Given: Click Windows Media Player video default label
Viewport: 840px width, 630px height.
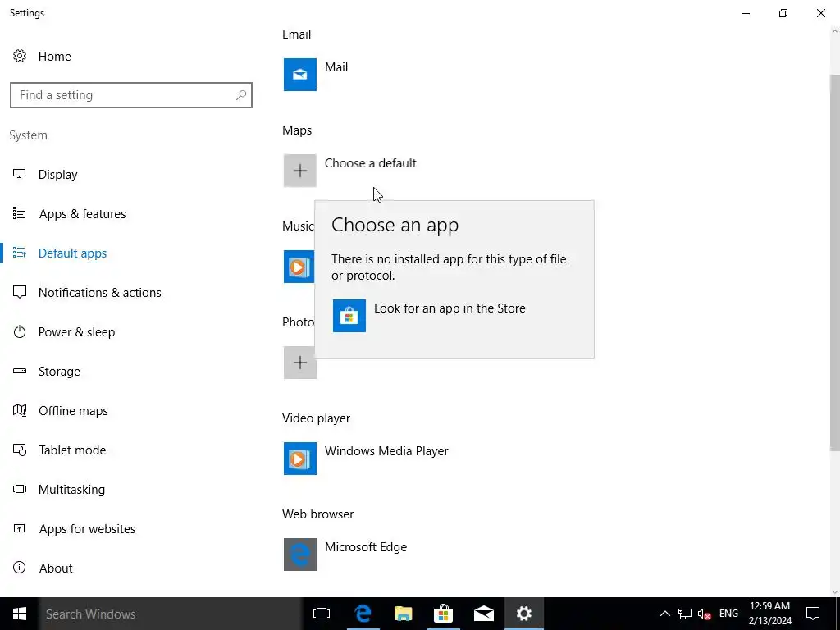Looking at the screenshot, I should tap(386, 451).
